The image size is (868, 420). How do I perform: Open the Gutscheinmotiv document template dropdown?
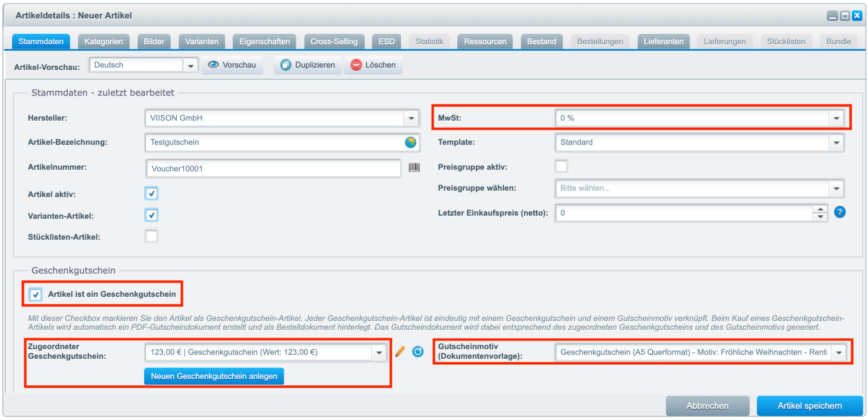pos(839,352)
